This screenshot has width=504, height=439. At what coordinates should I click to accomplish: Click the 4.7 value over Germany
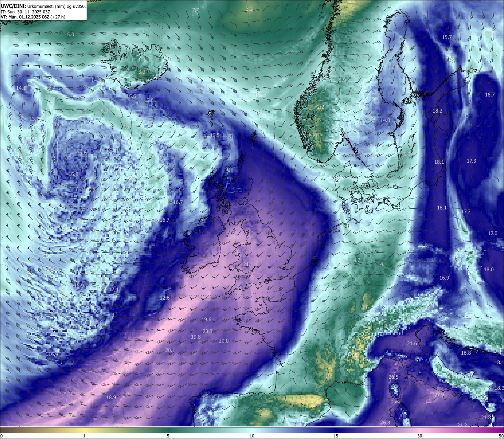point(357,260)
